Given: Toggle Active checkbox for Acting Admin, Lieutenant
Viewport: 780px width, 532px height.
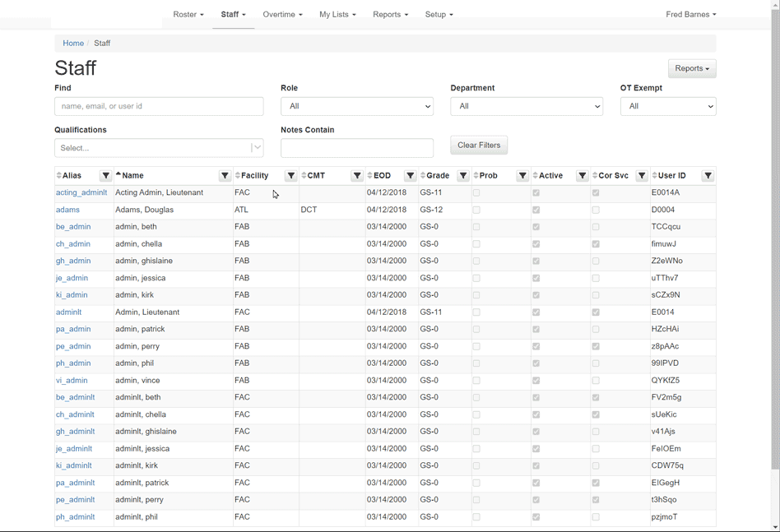Looking at the screenshot, I should point(536,193).
